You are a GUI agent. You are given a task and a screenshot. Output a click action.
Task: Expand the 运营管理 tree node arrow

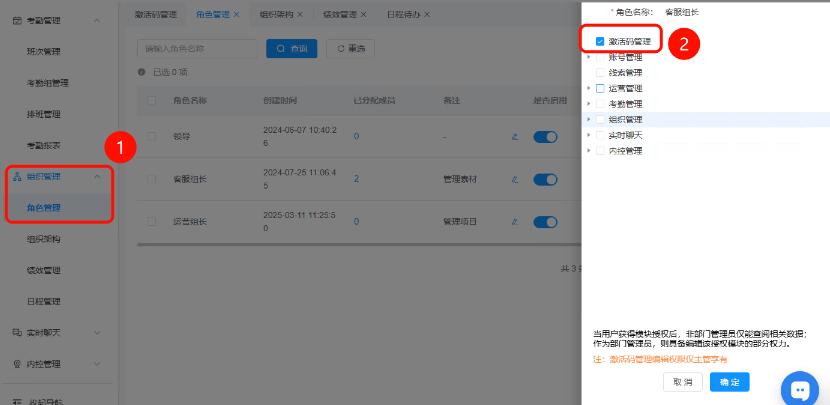[x=589, y=89]
